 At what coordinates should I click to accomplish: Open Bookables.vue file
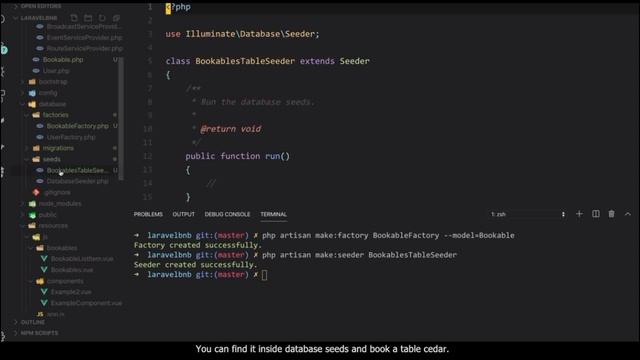tap(72, 270)
